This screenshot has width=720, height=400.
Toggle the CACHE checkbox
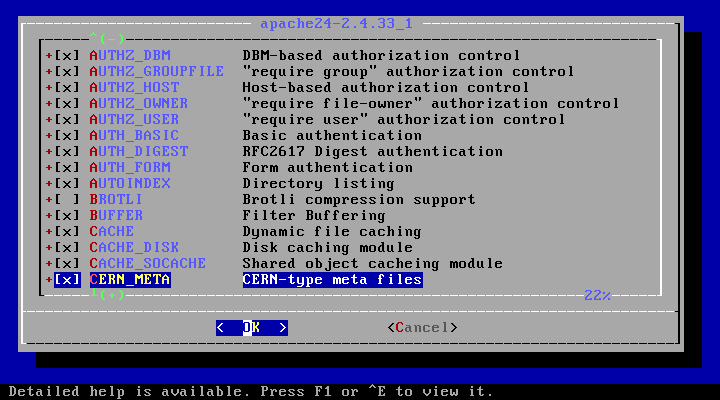click(67, 231)
